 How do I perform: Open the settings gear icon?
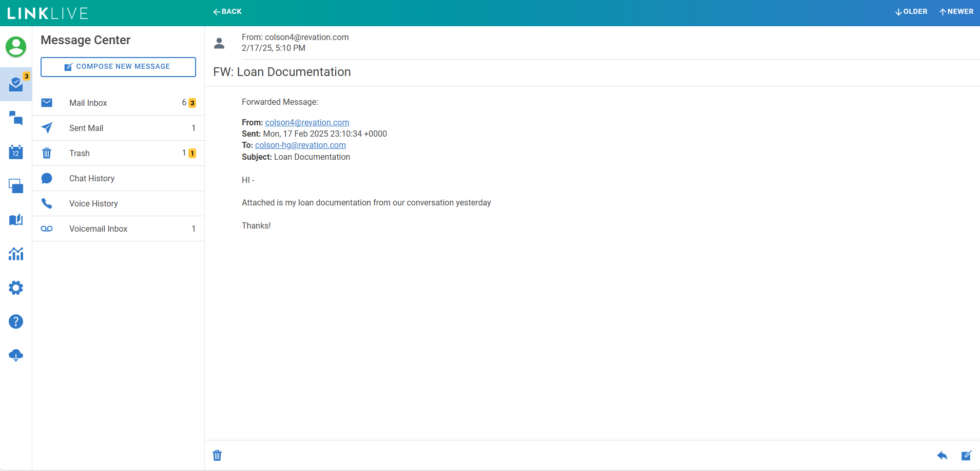[16, 288]
